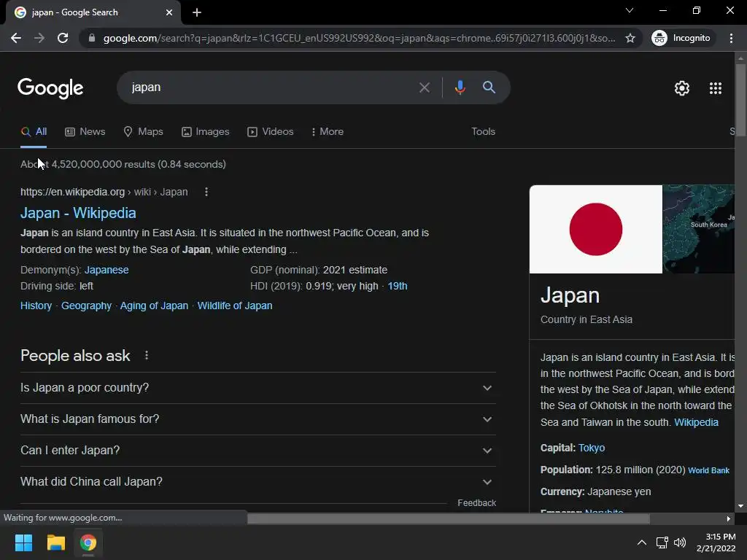The height and width of the screenshot is (560, 747).
Task: Open search Tools
Action: pyautogui.click(x=483, y=132)
